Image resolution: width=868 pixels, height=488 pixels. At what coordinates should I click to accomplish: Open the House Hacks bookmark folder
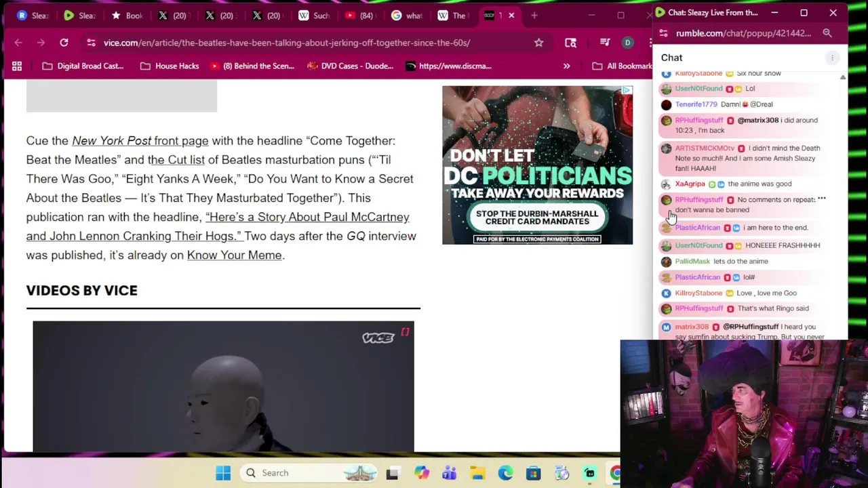coord(170,66)
